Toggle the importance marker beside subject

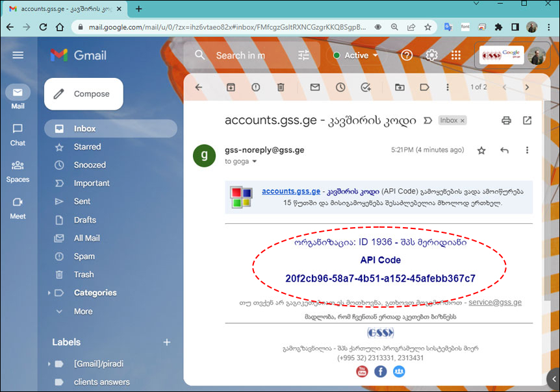tap(427, 121)
